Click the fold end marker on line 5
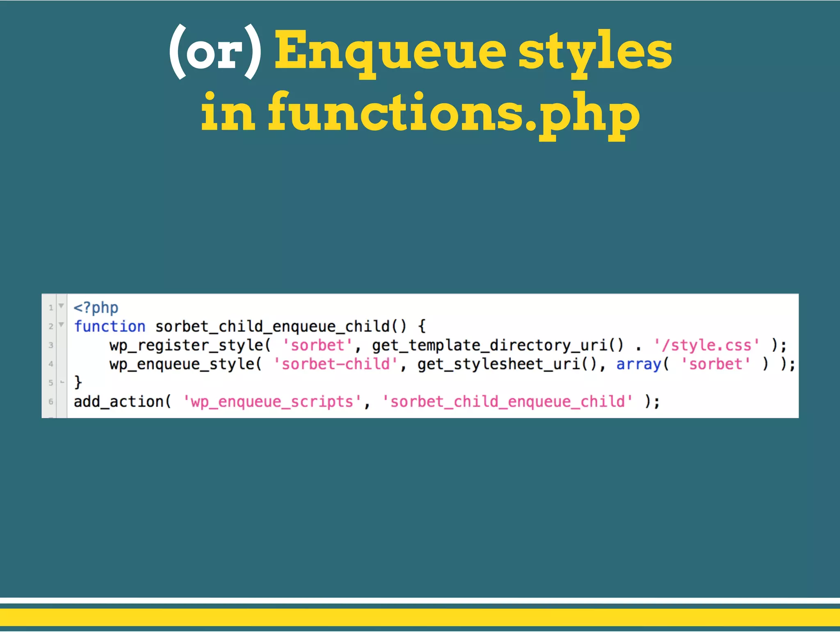 pos(62,382)
